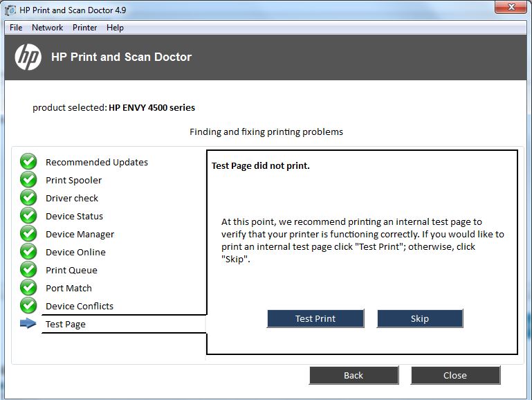Click the HP logo icon
Image resolution: width=532 pixels, height=400 pixels.
click(28, 57)
